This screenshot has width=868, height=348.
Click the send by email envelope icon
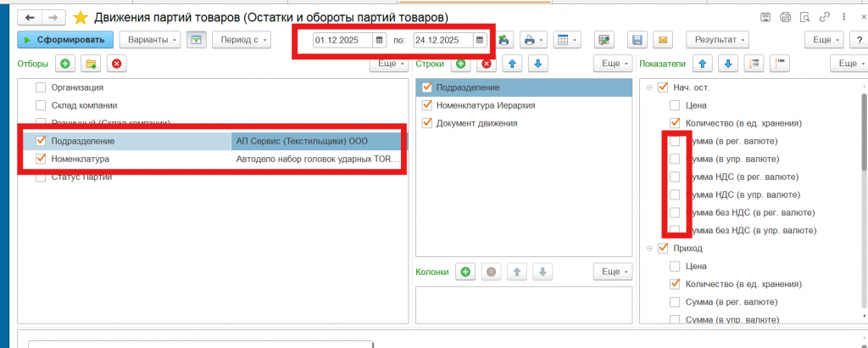click(664, 39)
